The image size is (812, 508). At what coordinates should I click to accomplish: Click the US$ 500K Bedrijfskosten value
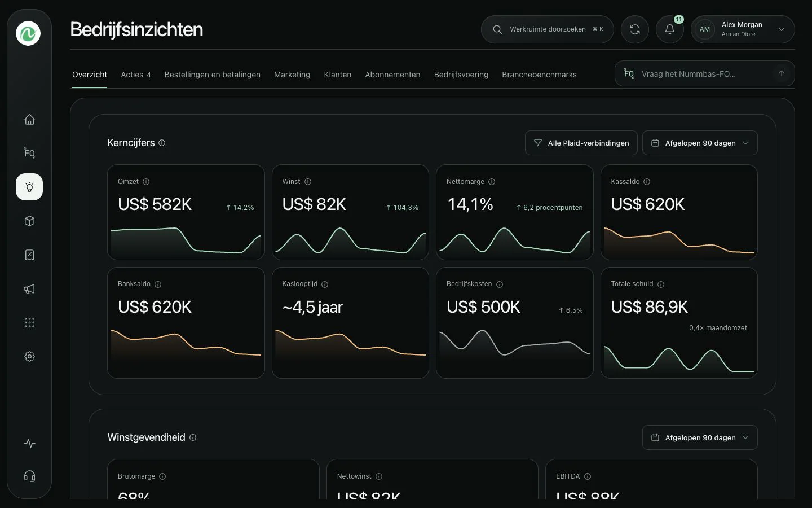click(483, 307)
